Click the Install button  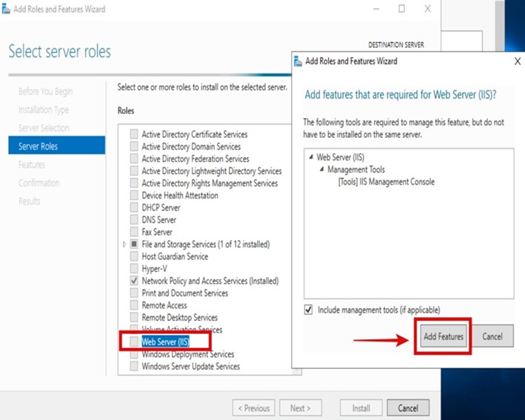point(361,408)
